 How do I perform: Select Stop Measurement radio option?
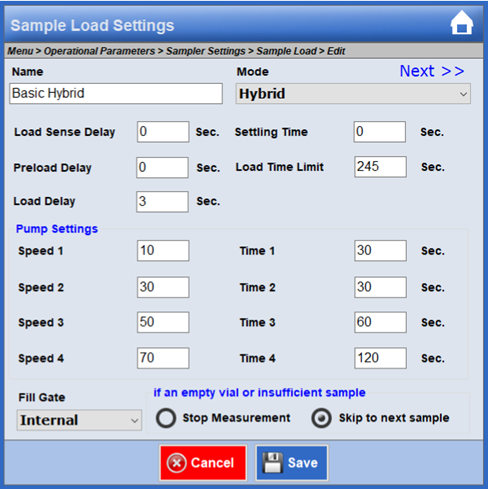point(166,418)
